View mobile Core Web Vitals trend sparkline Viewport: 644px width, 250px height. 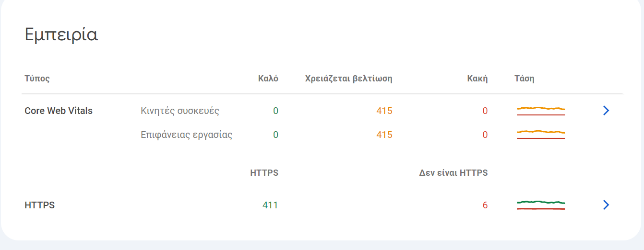[541, 111]
